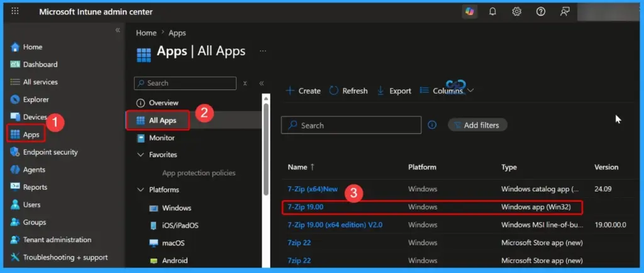
Task: Click 'Windows catalog app' type cell
Action: [540, 189]
